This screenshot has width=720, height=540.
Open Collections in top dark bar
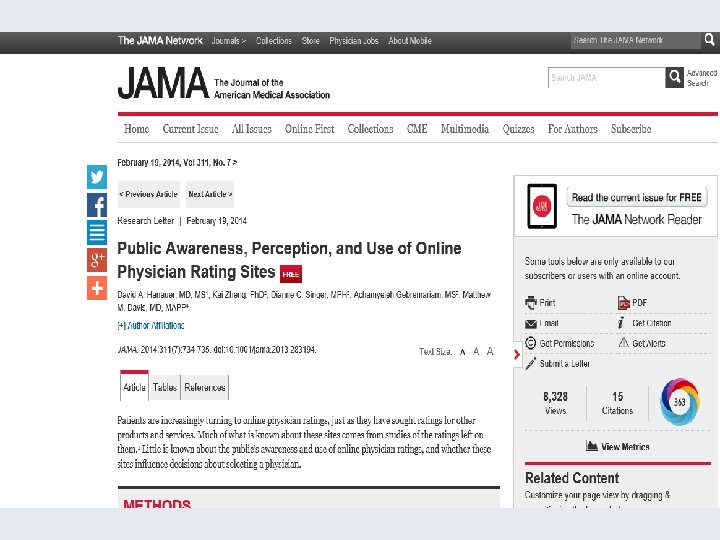pyautogui.click(x=274, y=41)
